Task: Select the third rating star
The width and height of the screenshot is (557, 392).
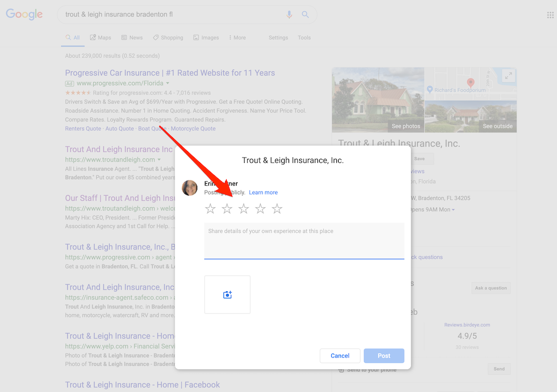Action: (x=244, y=208)
